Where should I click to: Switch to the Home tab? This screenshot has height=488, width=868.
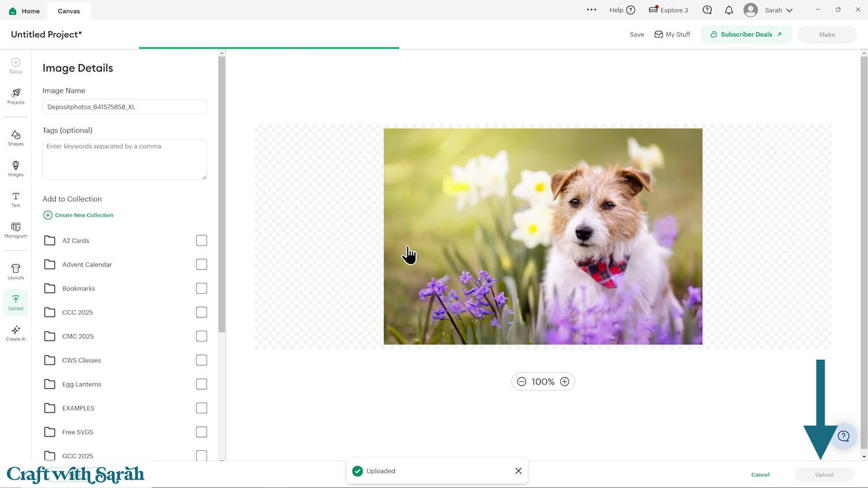pyautogui.click(x=24, y=11)
